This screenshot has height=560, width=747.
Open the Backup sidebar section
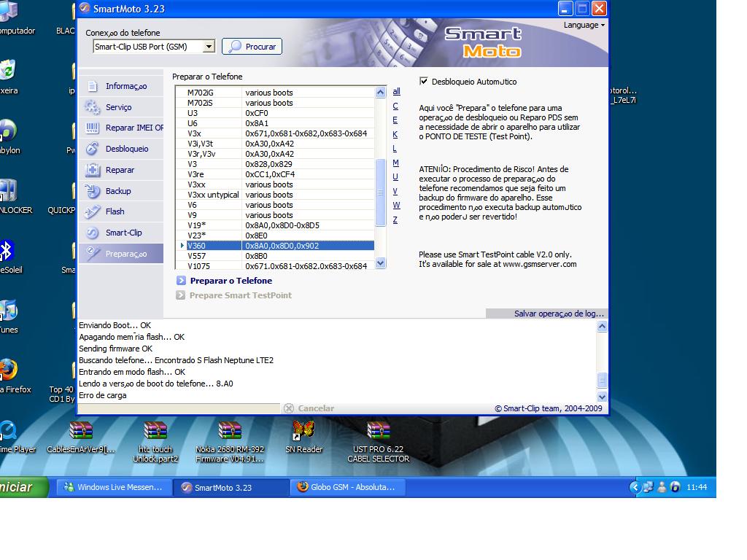(x=121, y=191)
